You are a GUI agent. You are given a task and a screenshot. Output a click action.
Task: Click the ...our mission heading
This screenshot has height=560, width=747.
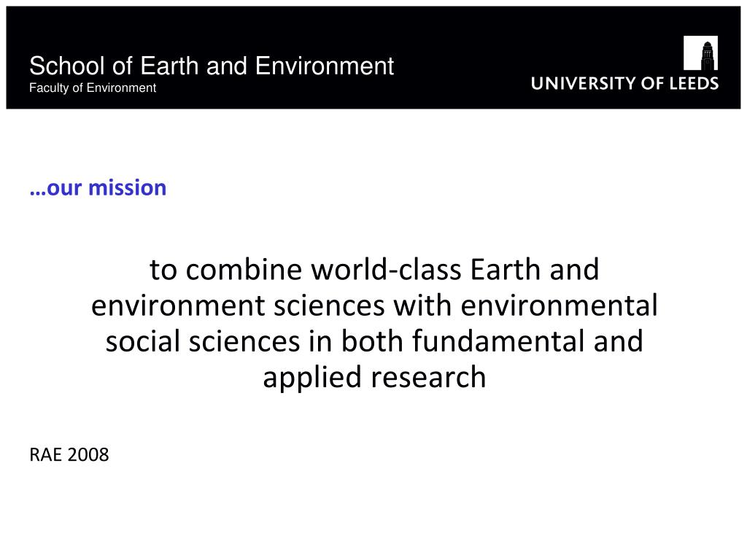tap(98, 187)
